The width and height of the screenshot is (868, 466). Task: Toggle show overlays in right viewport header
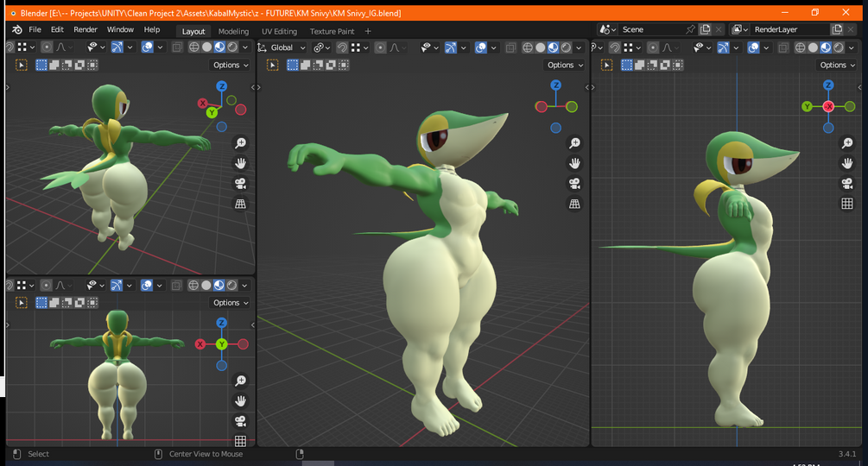click(753, 47)
